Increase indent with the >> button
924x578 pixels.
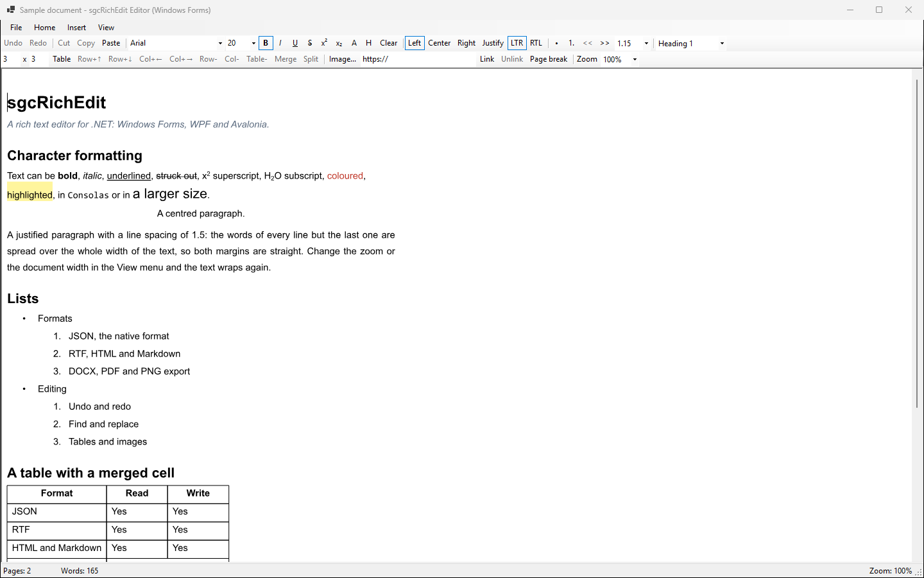click(605, 43)
